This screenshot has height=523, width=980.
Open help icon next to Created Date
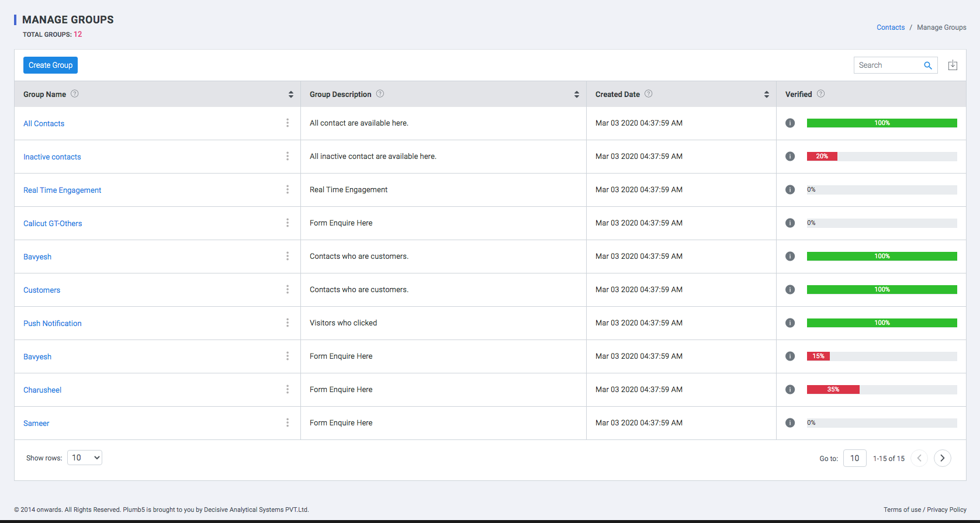click(649, 93)
